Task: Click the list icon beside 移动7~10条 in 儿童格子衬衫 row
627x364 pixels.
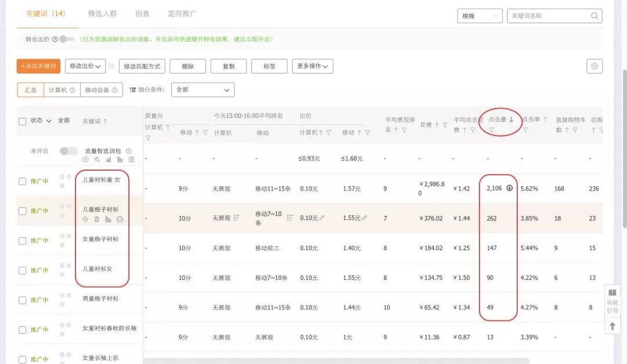Action: [x=290, y=218]
